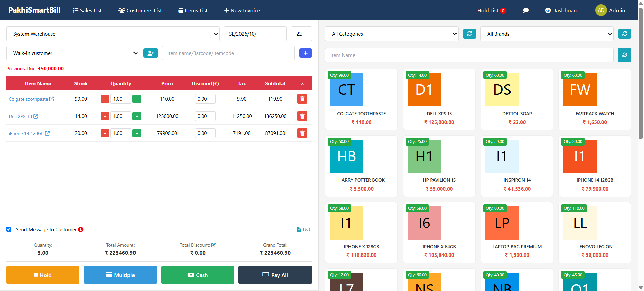Viewport: 644px width, 291px height.
Task: Select the Colgate Toothpaste product card
Action: (x=361, y=99)
